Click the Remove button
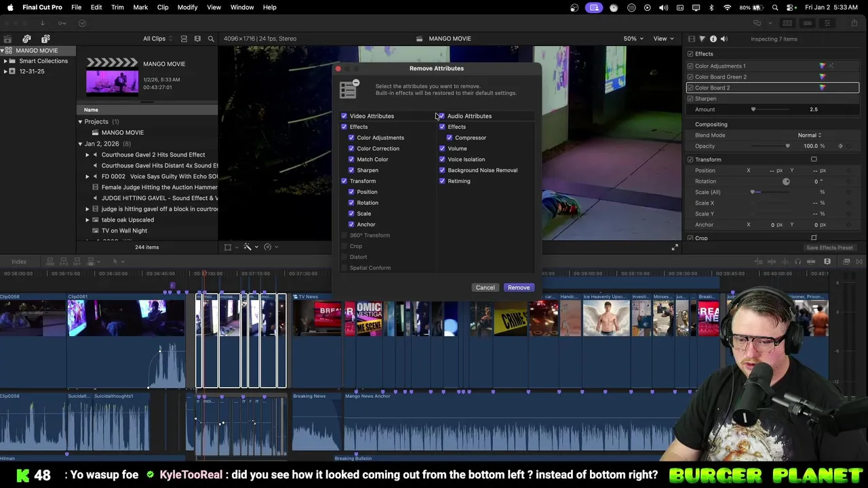Screen dimensions: 868x488 point(519,287)
